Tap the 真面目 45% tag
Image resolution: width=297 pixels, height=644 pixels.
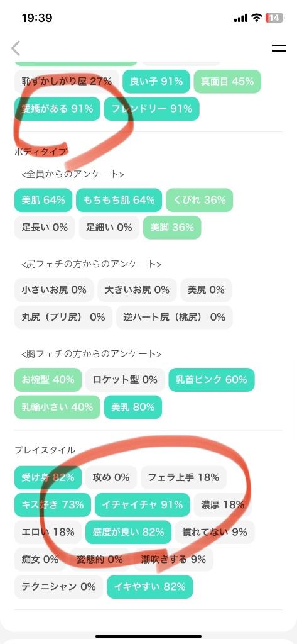(x=227, y=81)
